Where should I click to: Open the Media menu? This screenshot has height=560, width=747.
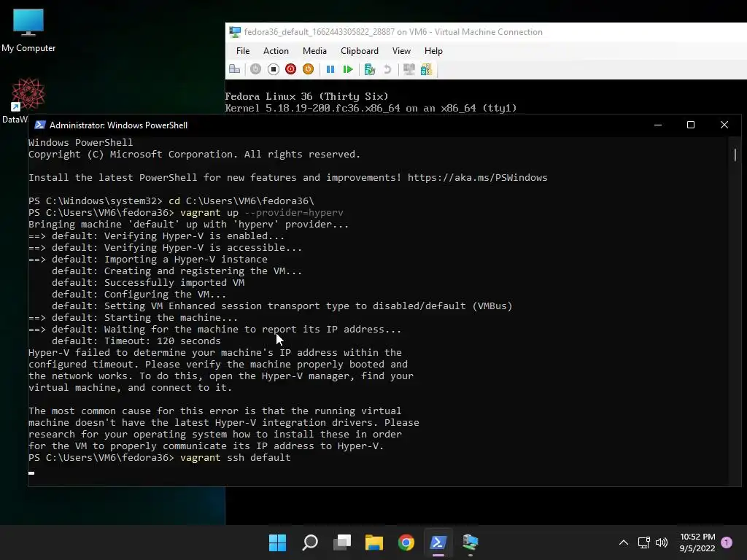[x=314, y=51]
